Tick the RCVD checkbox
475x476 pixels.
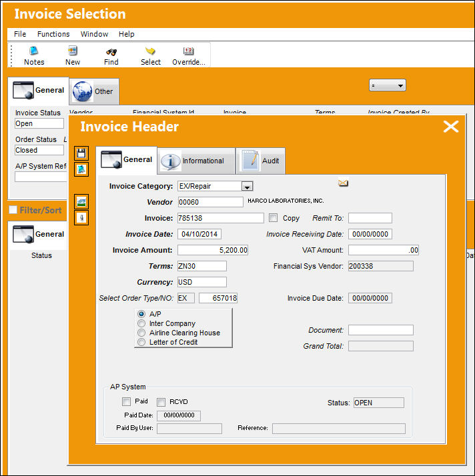coord(161,402)
